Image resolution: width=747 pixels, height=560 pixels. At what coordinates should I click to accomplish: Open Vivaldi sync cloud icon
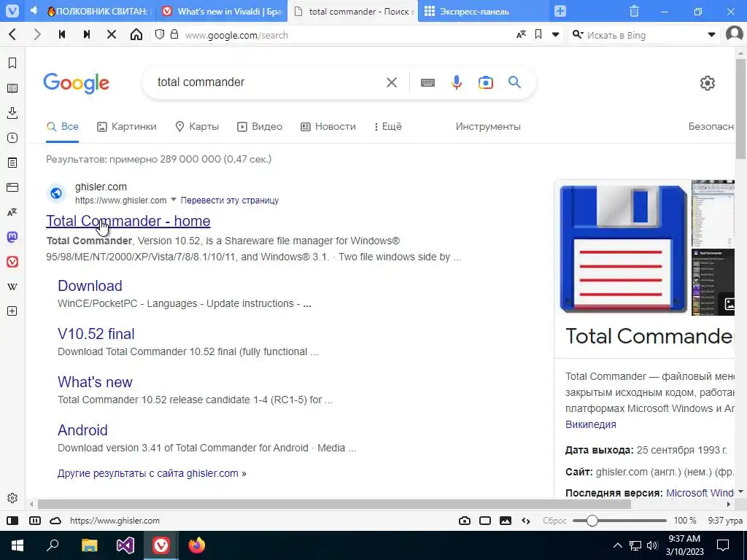tap(55, 521)
